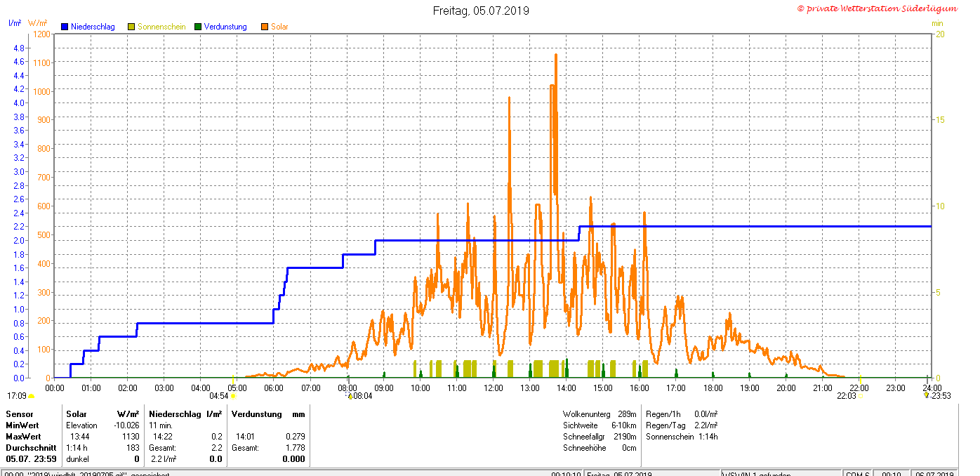This screenshot has height=476, width=980.
Task: Click the MaxWert row label
Action: tap(23, 437)
